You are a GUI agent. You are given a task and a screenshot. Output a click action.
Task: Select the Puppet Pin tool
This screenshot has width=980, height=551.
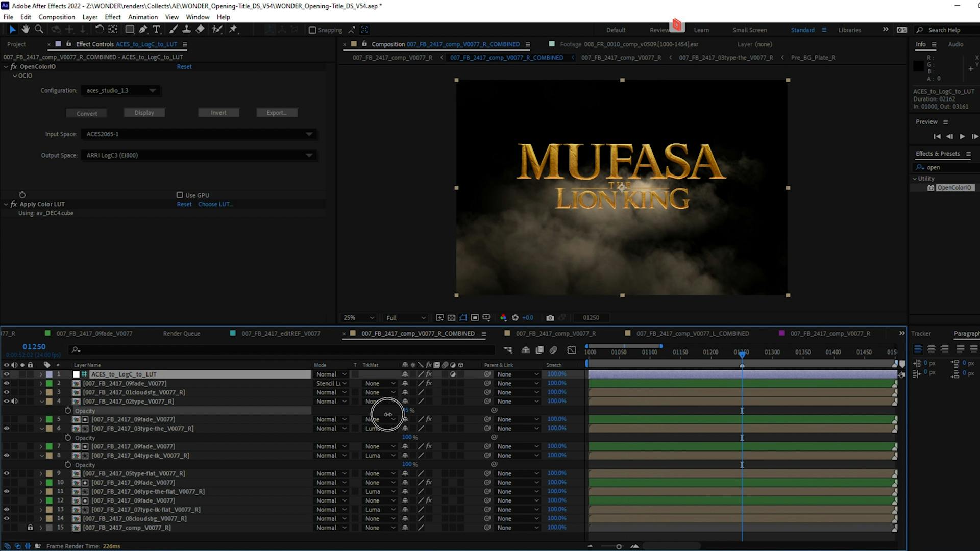(233, 30)
